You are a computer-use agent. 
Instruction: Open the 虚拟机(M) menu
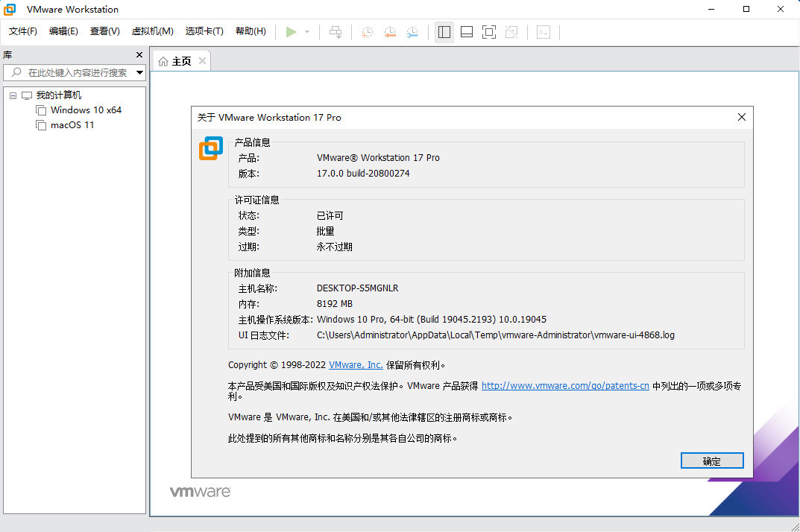tap(152, 31)
